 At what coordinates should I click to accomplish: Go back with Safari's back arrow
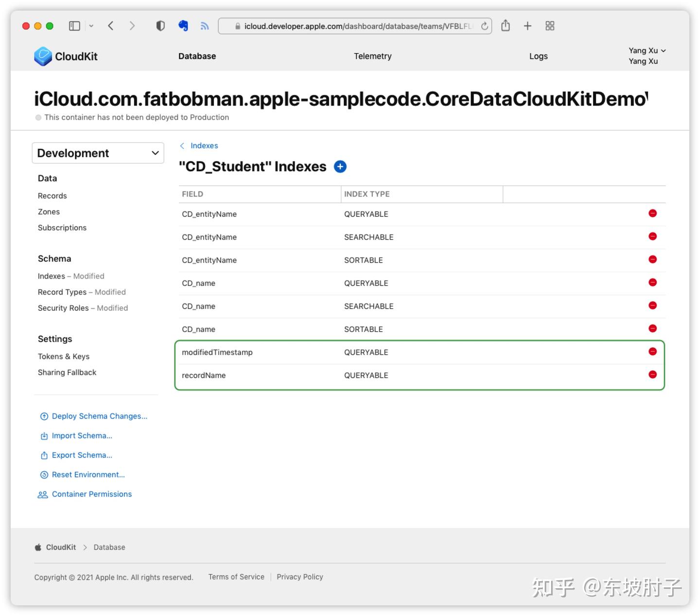point(111,26)
